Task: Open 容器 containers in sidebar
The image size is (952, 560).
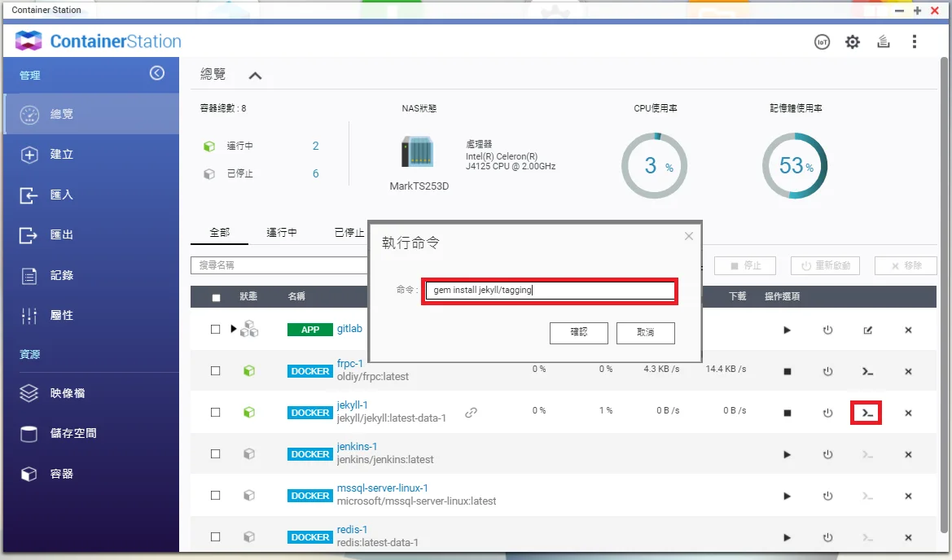Action: click(x=91, y=474)
